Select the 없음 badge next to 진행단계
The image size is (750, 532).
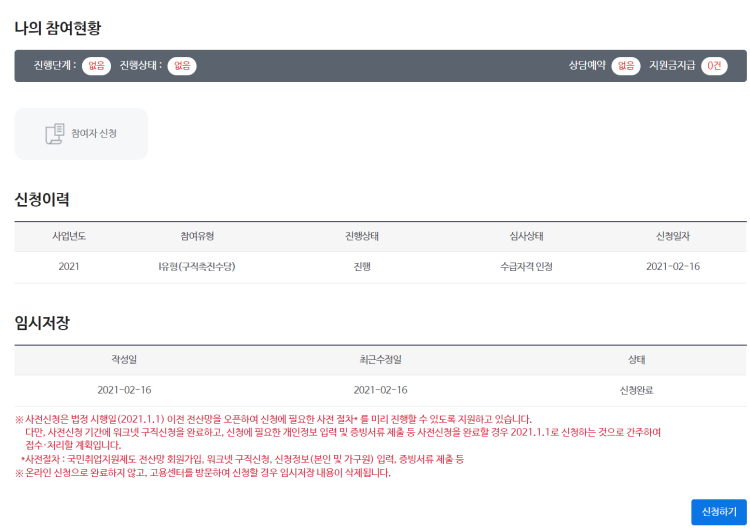click(x=96, y=66)
